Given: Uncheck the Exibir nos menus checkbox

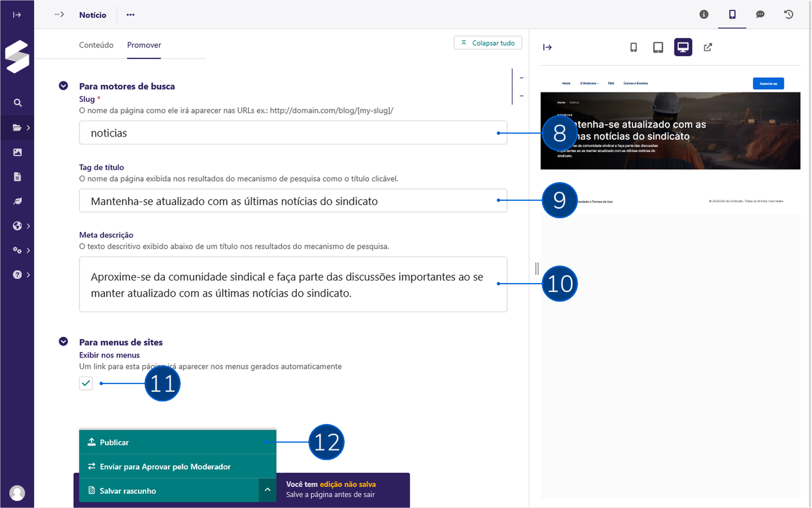Looking at the screenshot, I should [86, 383].
